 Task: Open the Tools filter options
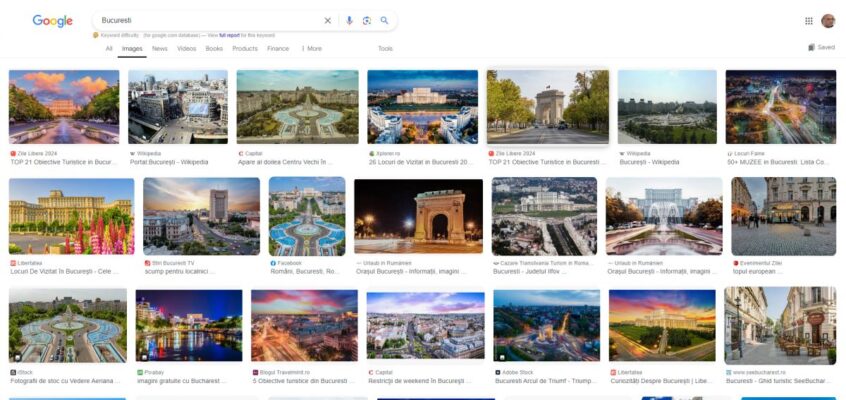click(x=385, y=49)
